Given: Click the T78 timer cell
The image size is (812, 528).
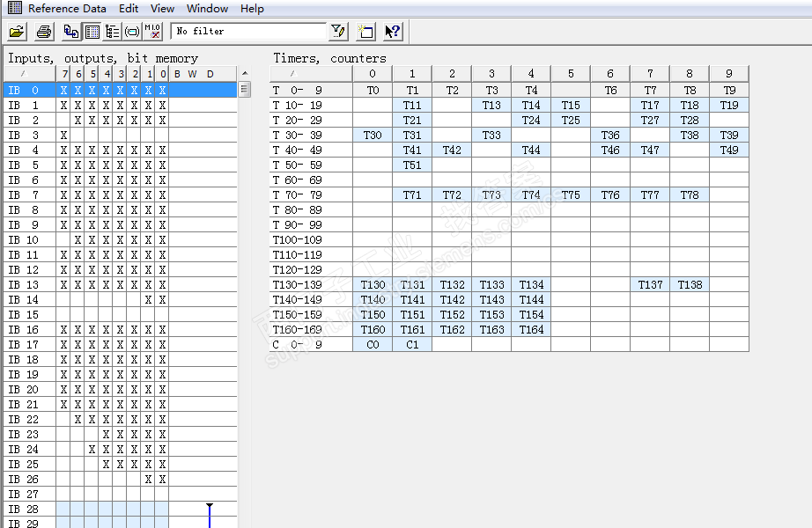Looking at the screenshot, I should pos(689,194).
